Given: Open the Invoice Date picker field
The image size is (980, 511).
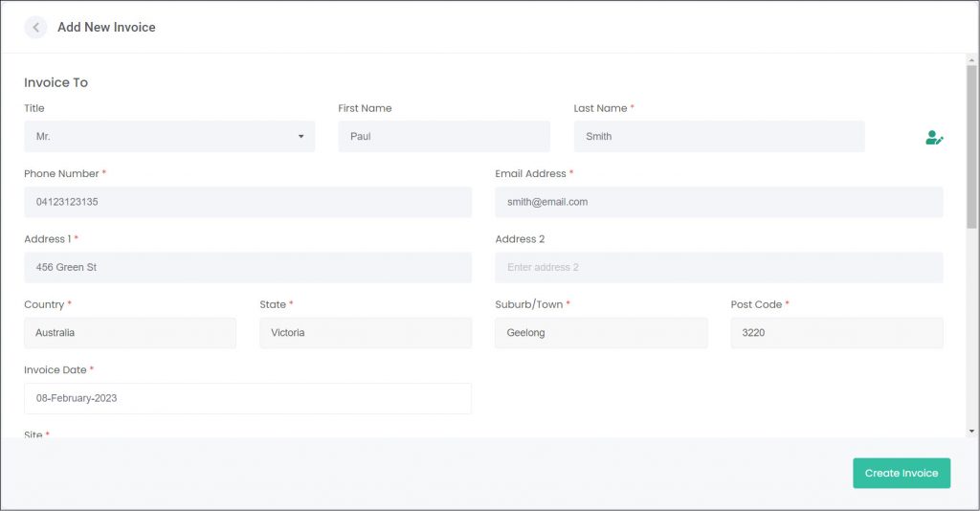Looking at the screenshot, I should tap(248, 398).
